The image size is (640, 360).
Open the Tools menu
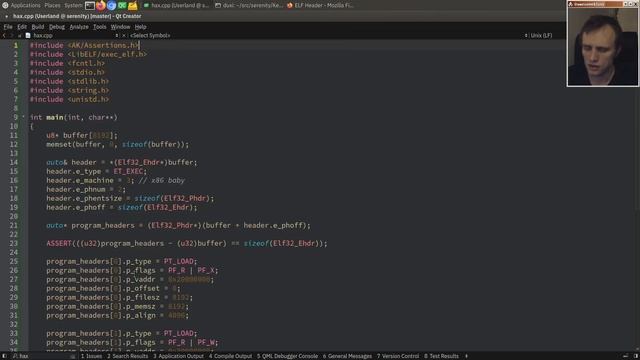point(99,27)
